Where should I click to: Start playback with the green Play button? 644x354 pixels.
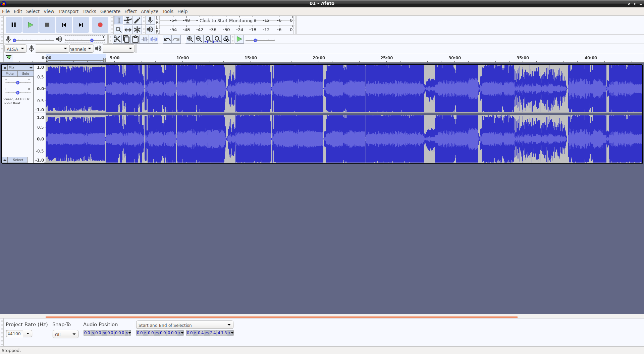(31, 25)
